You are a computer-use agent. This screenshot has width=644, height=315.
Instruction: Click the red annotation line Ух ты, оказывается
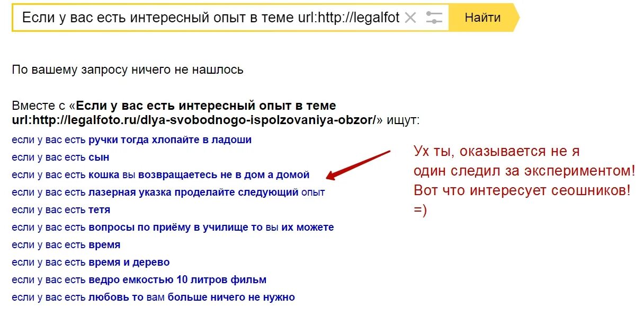pos(496,152)
